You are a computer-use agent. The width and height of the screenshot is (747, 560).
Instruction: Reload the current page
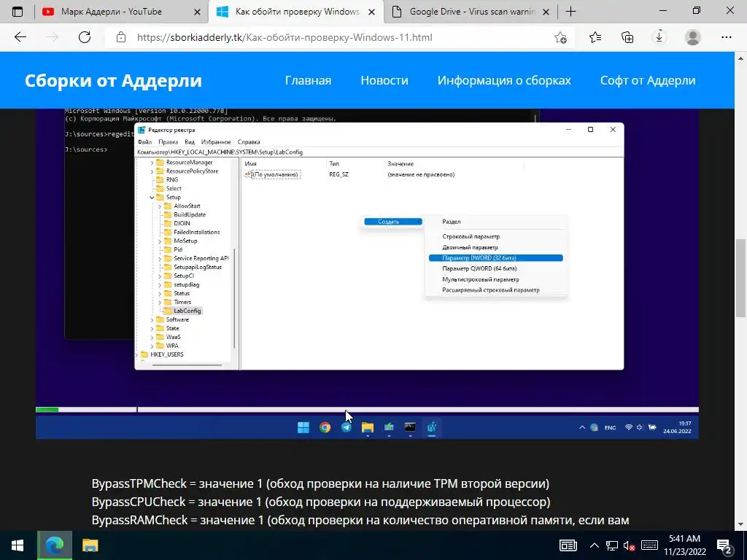85,37
